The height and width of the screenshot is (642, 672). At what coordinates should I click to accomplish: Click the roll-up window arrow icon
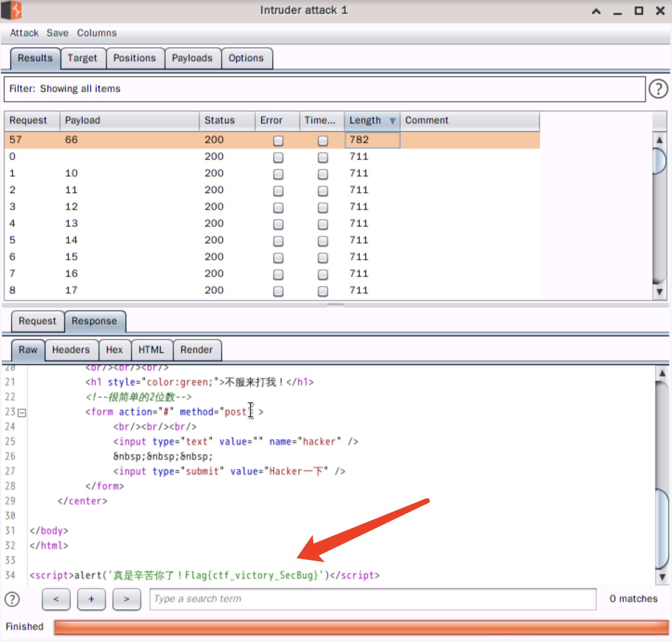[x=596, y=11]
